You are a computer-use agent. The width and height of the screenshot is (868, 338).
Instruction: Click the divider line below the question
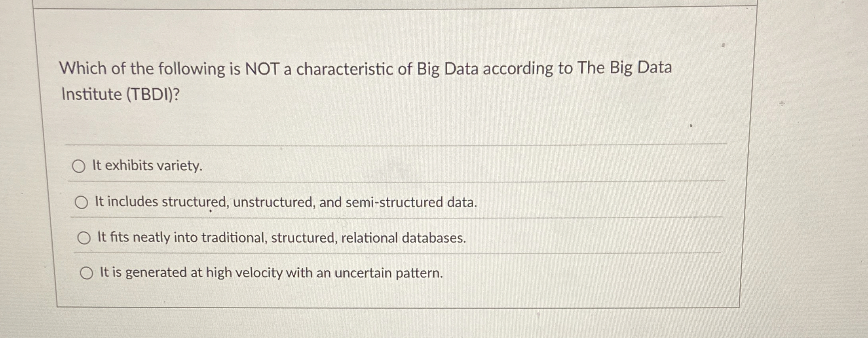(x=356, y=145)
